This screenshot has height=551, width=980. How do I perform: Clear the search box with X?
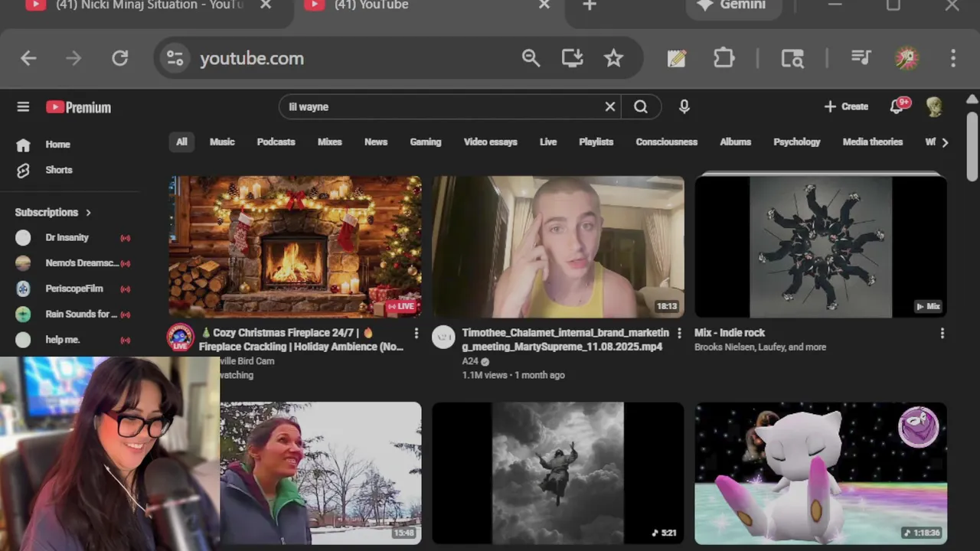[610, 107]
